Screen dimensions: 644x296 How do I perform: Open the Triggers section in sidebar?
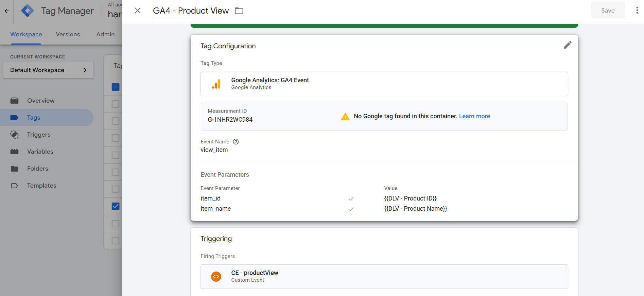click(x=39, y=135)
